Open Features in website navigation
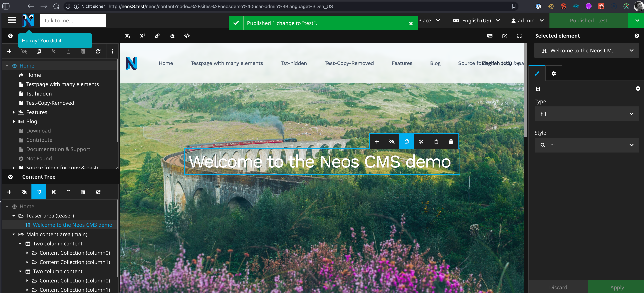 [x=402, y=63]
